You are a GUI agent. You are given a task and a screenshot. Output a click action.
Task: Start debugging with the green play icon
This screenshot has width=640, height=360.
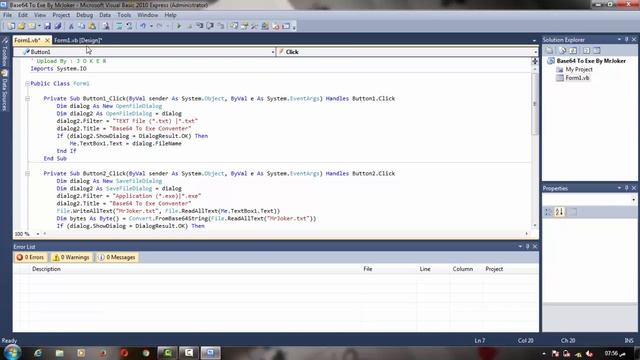pos(179,26)
